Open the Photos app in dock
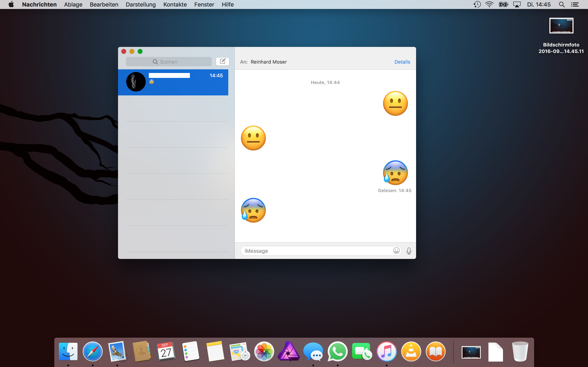588x367 pixels. point(264,352)
